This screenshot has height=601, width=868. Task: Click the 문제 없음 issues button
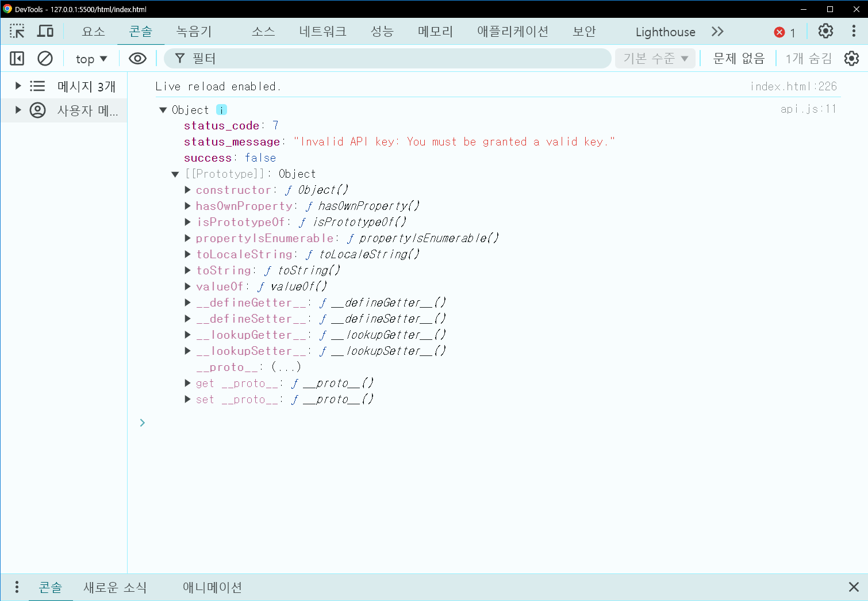point(739,58)
